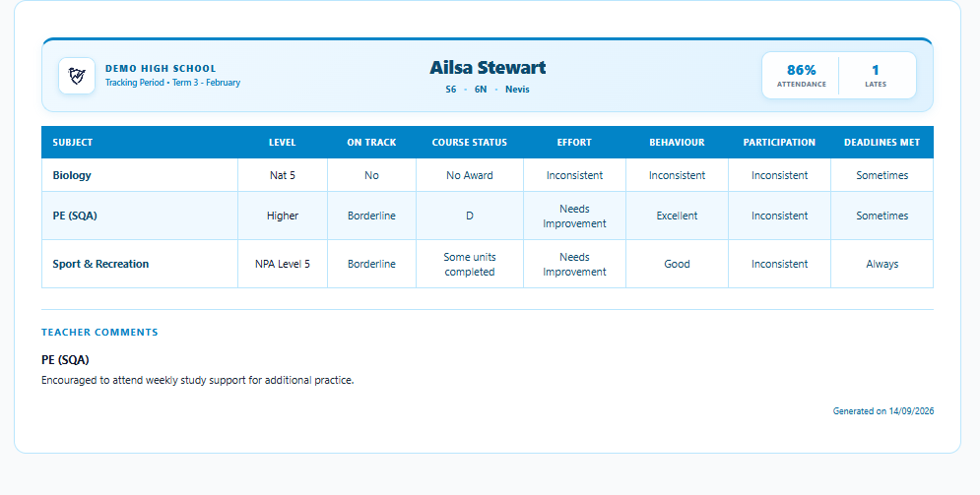980x495 pixels.
Task: Click the 6N class label
Action: click(x=480, y=90)
